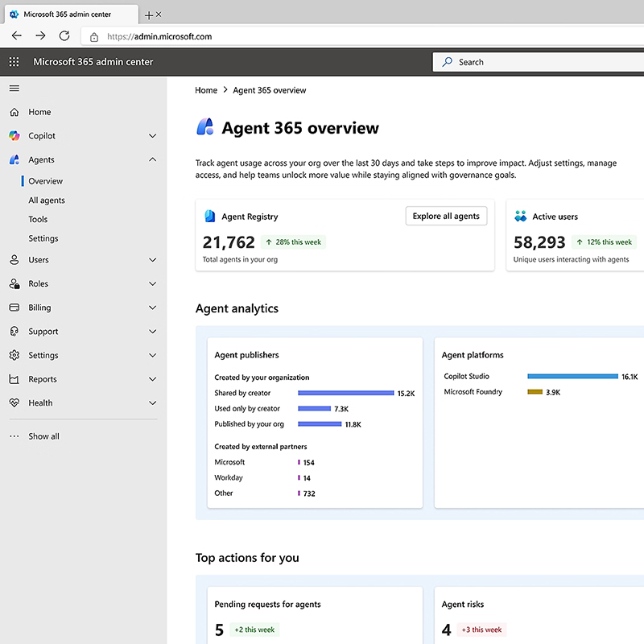Screen dimensions: 644x644
Task: Click the Roles icon in sidebar
Action: coord(14,283)
